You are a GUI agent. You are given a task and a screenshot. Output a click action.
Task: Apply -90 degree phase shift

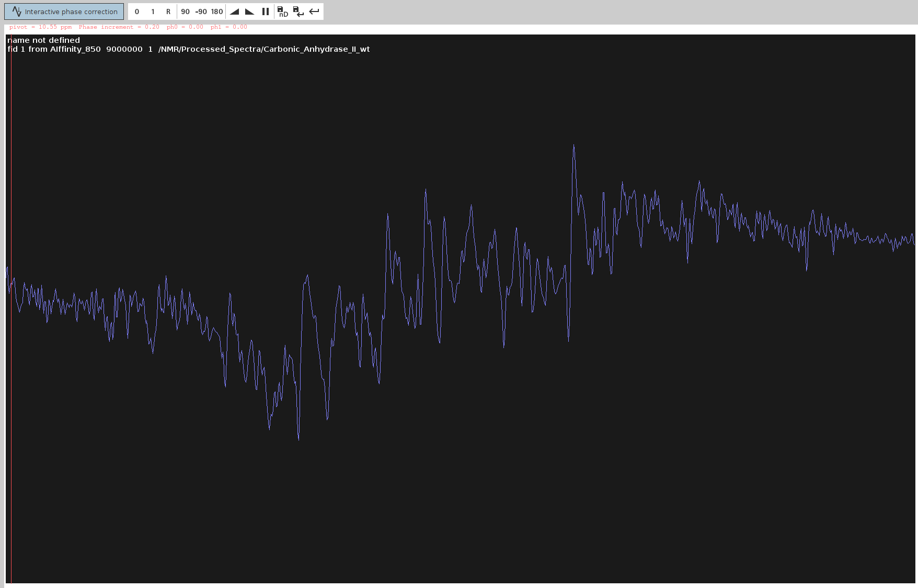point(201,11)
